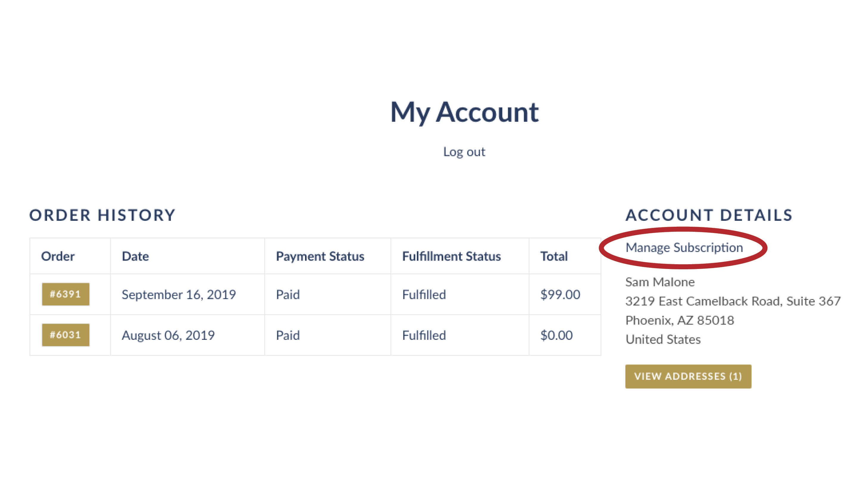Screen dimensions: 868x496
Task: Click the $0.00 order total
Action: [x=556, y=336]
